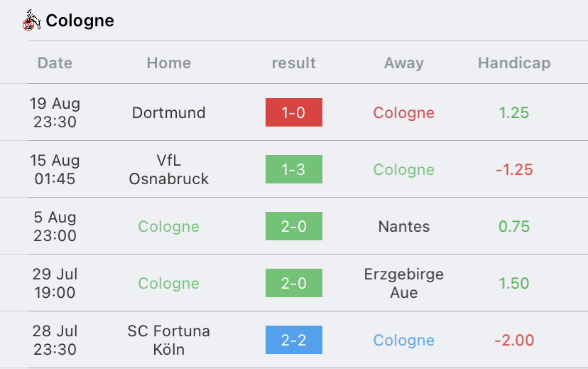Click the Away column header
This screenshot has width=588, height=369.
404,63
